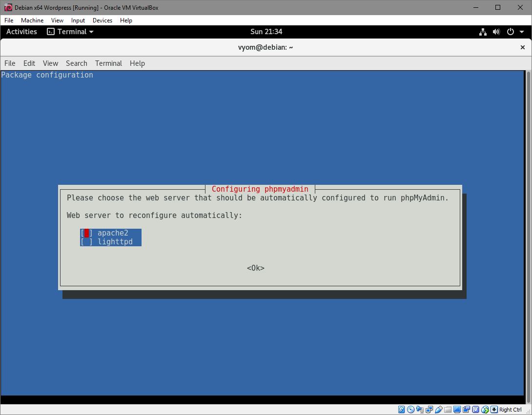Open the GNOME system menu arrow

(522, 32)
